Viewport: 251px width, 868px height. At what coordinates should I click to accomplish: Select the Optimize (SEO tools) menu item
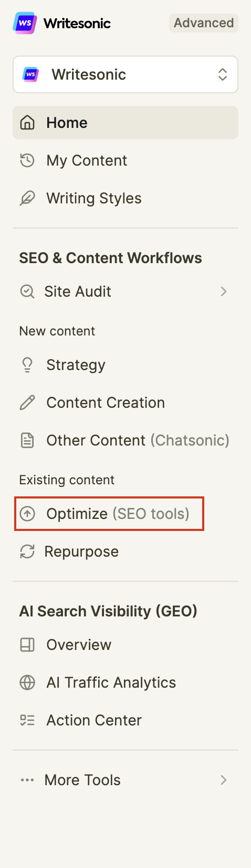(109, 514)
